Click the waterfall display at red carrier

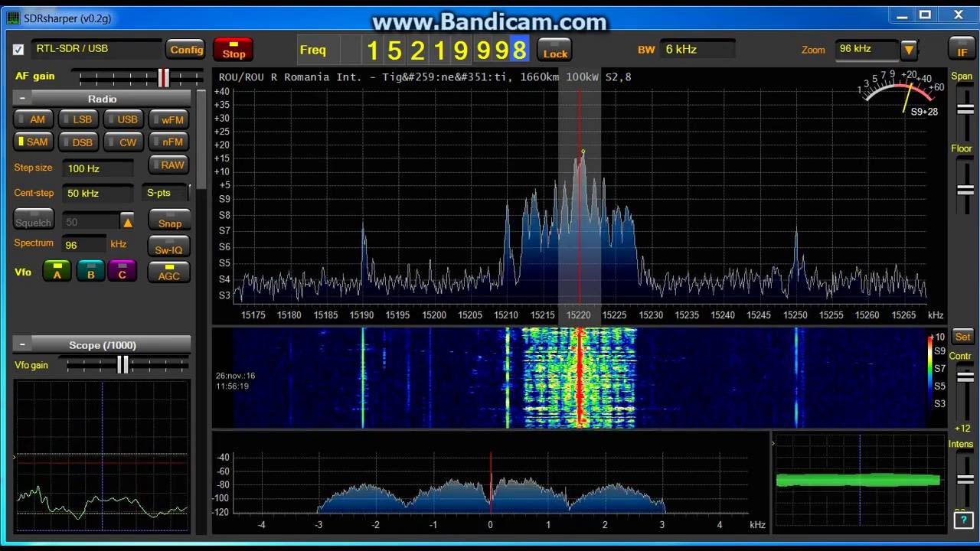[x=580, y=377]
